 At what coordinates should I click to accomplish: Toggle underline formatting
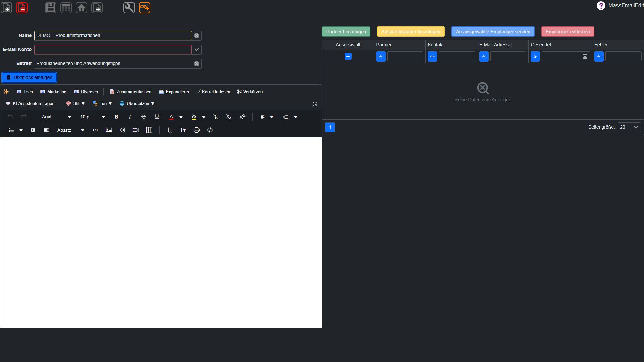coord(157,117)
